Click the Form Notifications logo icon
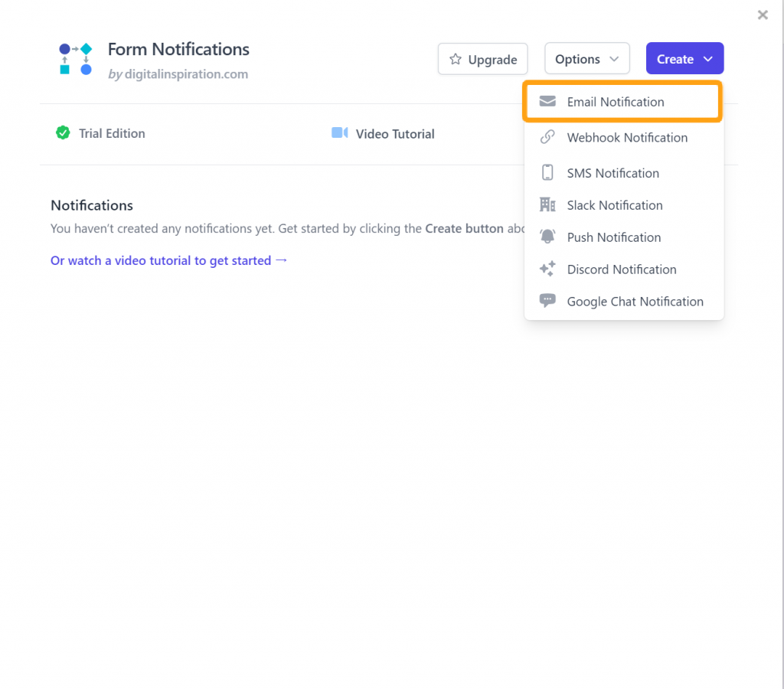Viewport: 784px width, 689px height. [76, 60]
